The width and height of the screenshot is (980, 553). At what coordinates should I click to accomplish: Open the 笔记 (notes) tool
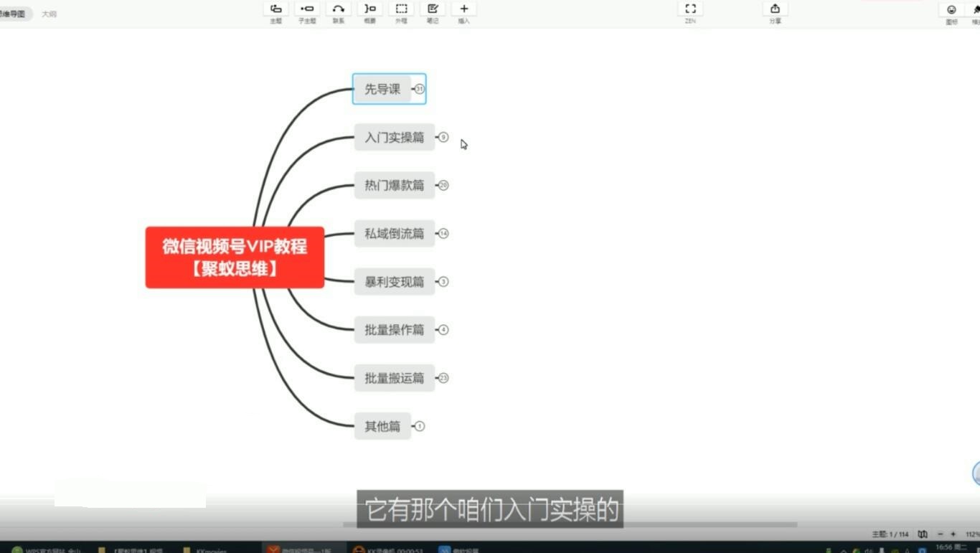tap(433, 9)
